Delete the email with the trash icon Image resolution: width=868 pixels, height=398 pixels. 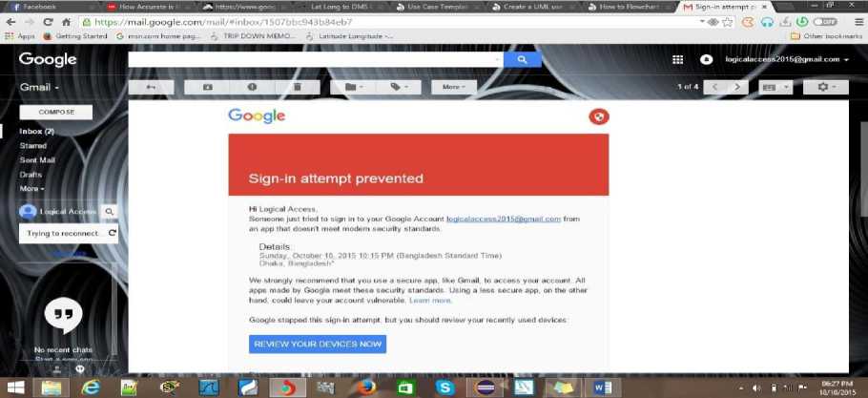tap(298, 87)
